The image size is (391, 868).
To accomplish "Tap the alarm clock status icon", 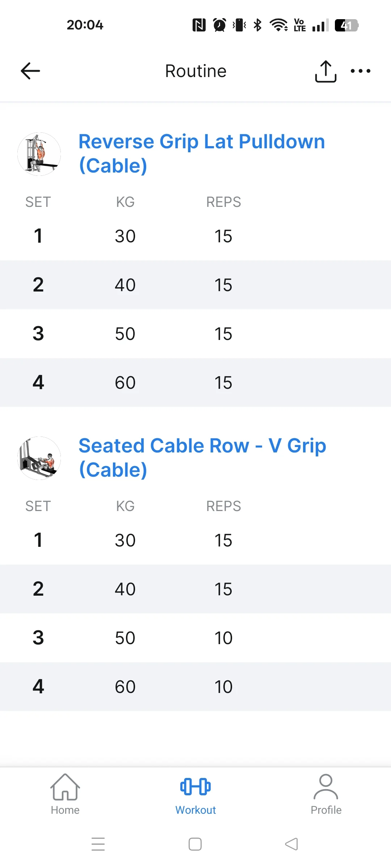I will (219, 25).
